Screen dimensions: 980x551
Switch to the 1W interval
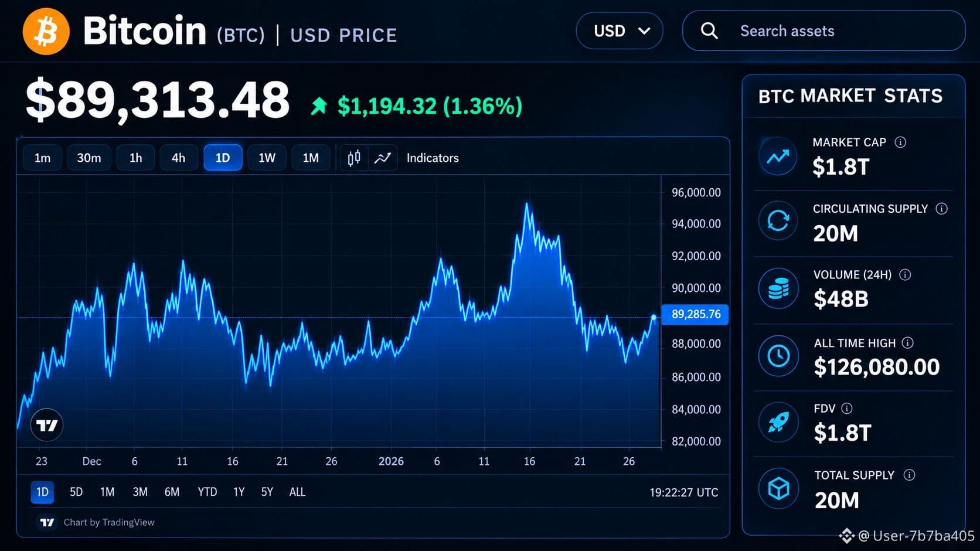pyautogui.click(x=267, y=158)
